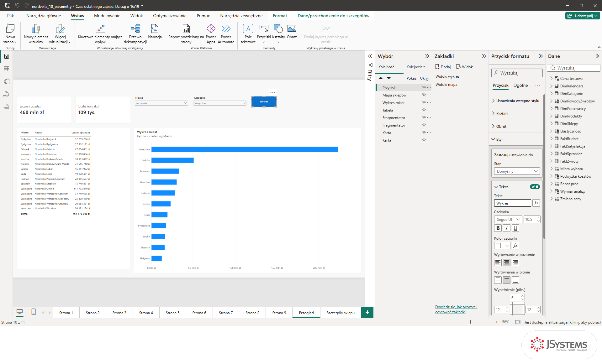
Task: Toggle bold for button text
Action: point(498,228)
